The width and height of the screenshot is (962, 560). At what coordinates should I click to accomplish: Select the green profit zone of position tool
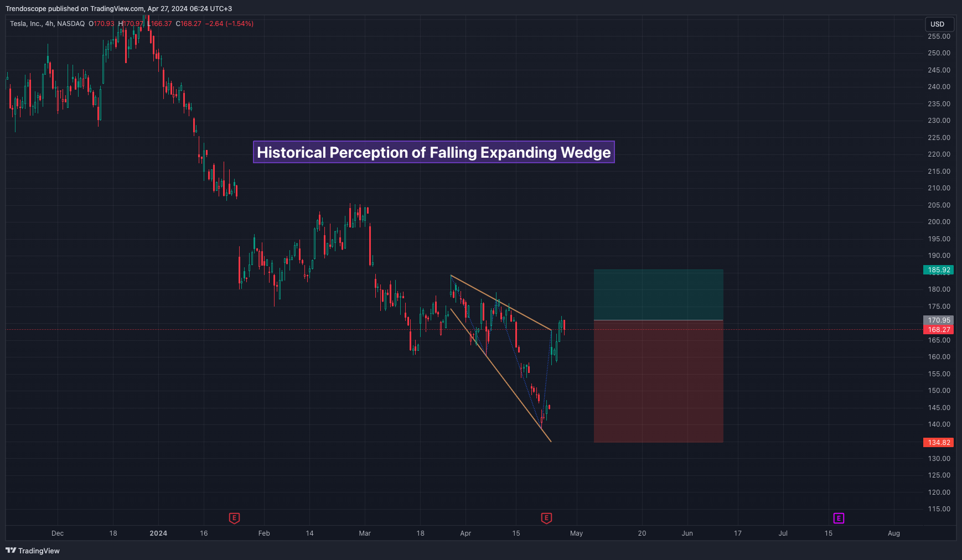click(659, 295)
